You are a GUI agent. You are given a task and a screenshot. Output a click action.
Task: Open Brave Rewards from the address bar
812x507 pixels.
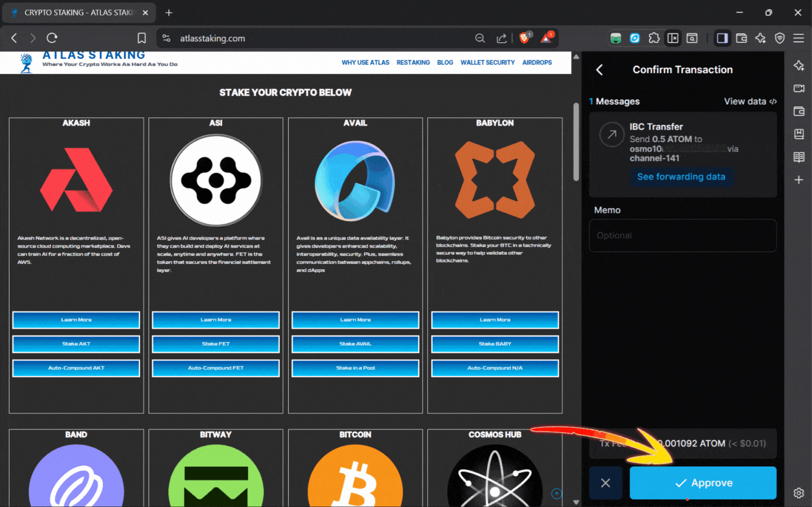point(547,38)
